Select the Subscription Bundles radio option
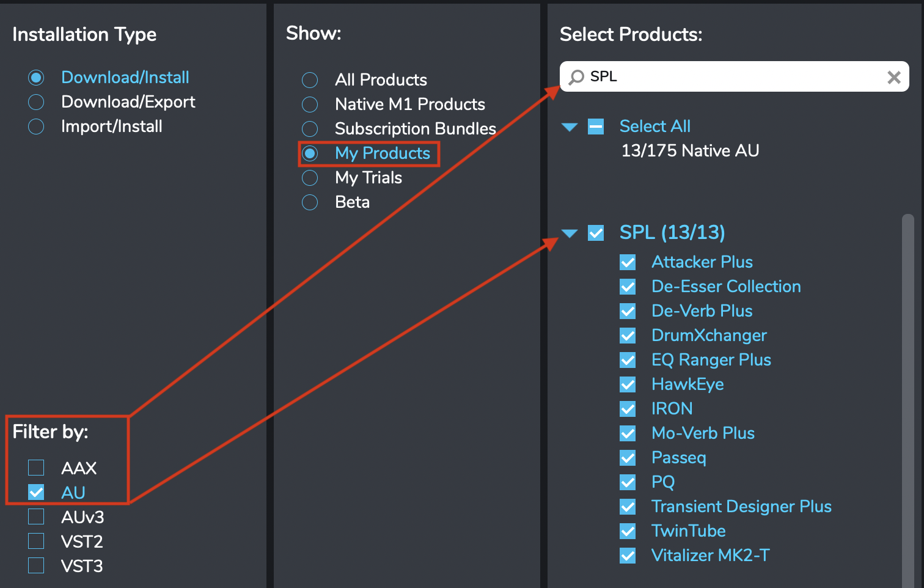The image size is (924, 588). point(310,129)
